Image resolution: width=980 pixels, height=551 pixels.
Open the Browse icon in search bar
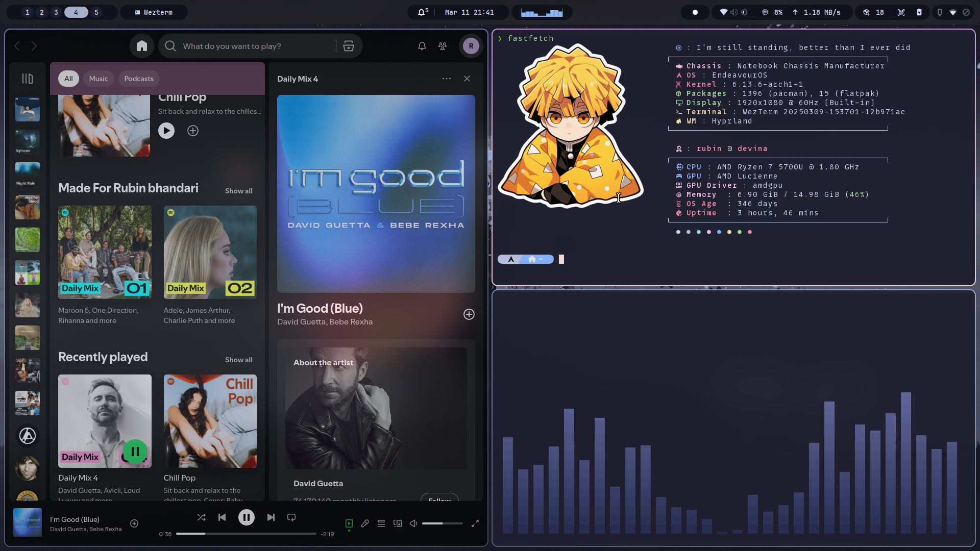pyautogui.click(x=349, y=46)
